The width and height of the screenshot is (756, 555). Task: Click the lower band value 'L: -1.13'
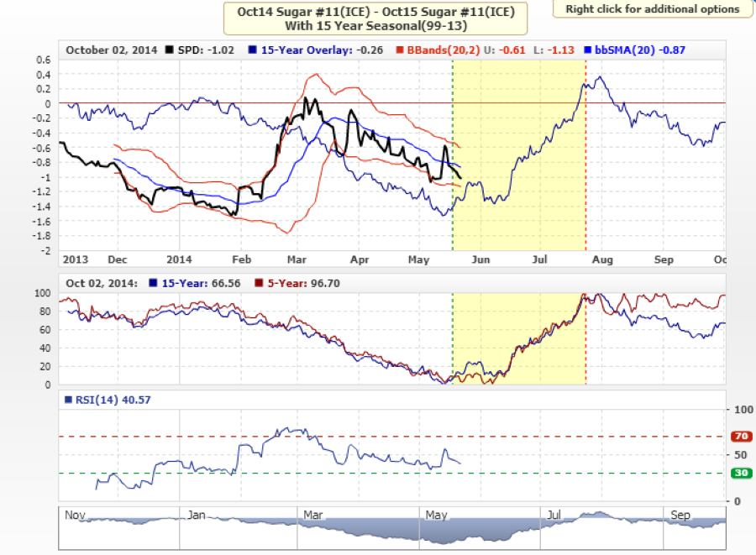(x=554, y=50)
